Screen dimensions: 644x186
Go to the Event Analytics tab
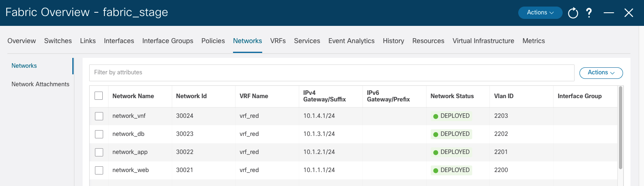tap(351, 41)
